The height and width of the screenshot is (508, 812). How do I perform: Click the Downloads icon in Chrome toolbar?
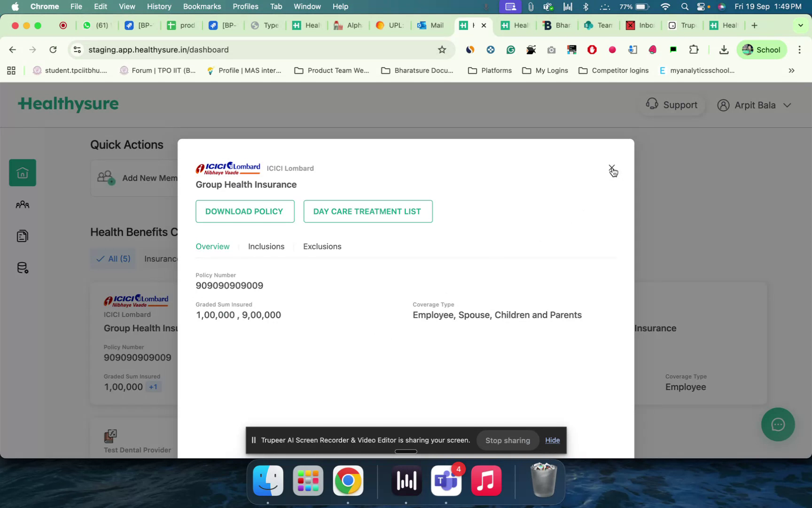pos(724,49)
